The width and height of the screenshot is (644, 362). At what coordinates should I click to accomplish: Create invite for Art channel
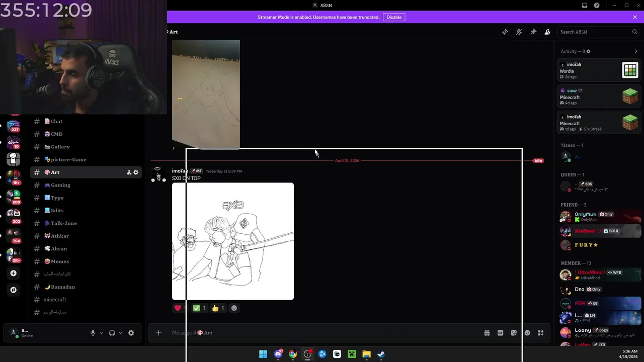point(129,172)
